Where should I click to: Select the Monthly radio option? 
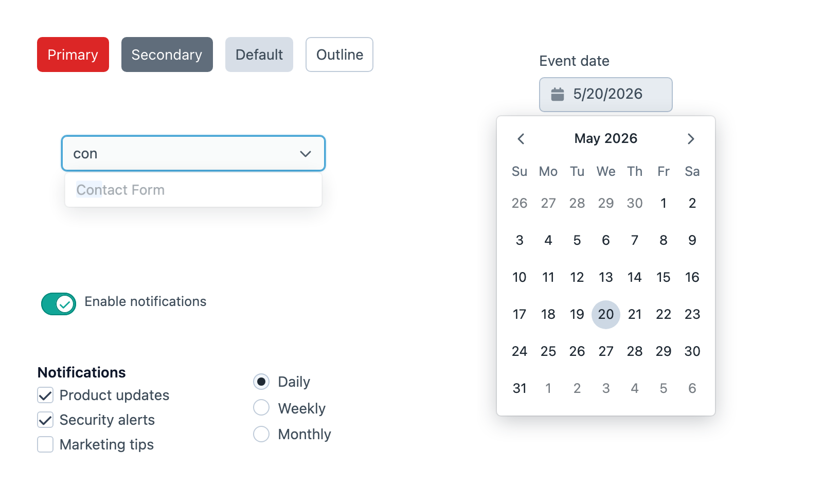coord(261,434)
